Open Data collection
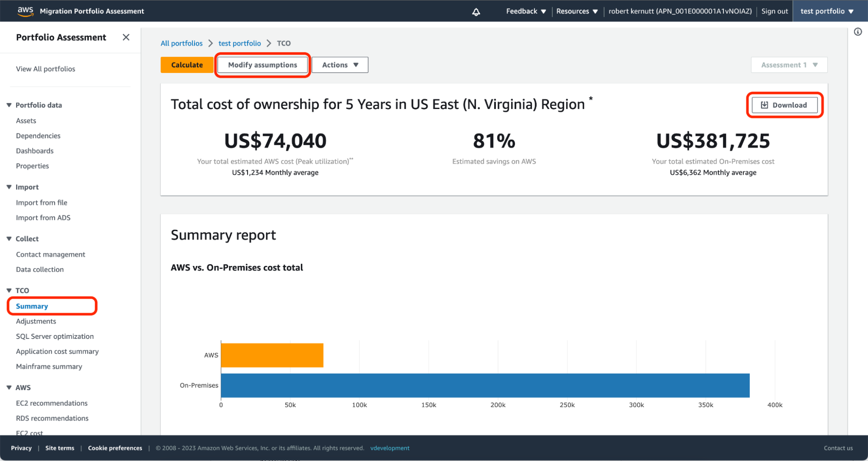This screenshot has width=868, height=461. 40,270
